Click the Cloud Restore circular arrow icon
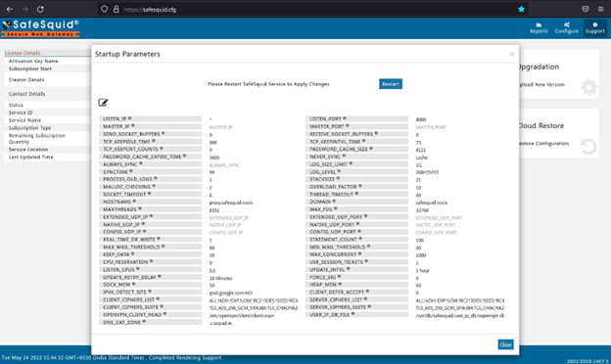This screenshot has width=611, height=364. (x=588, y=147)
